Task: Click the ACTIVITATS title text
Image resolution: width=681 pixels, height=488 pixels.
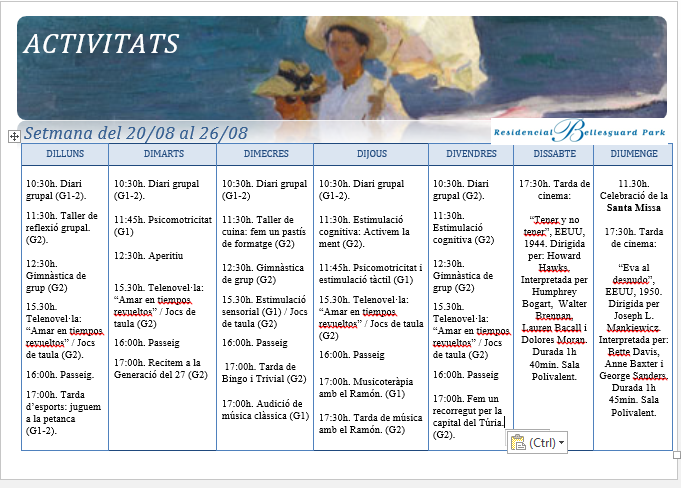Action: [101, 44]
